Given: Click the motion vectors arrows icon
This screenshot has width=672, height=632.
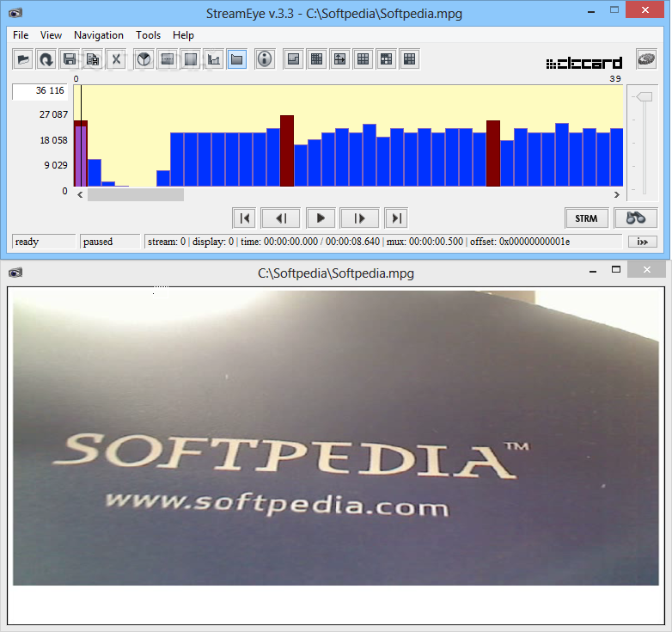Looking at the screenshot, I should pyautogui.click(x=339, y=59).
